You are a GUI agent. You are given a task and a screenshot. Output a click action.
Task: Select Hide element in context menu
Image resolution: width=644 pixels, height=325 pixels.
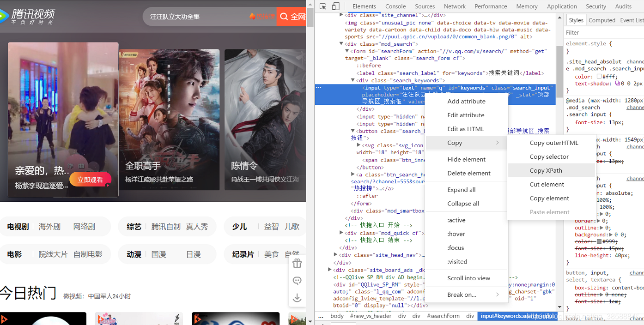[466, 159]
